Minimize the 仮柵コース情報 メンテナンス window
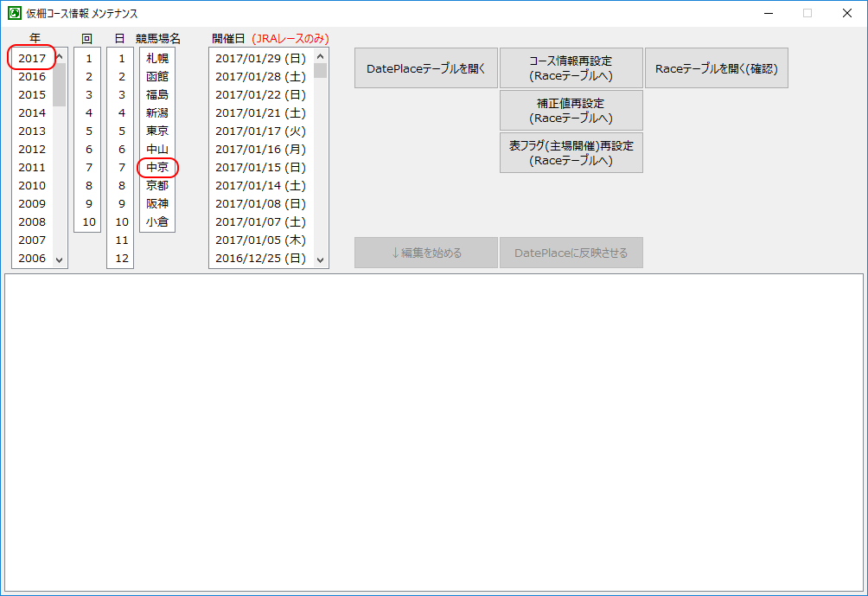The height and width of the screenshot is (596, 868). (x=769, y=13)
